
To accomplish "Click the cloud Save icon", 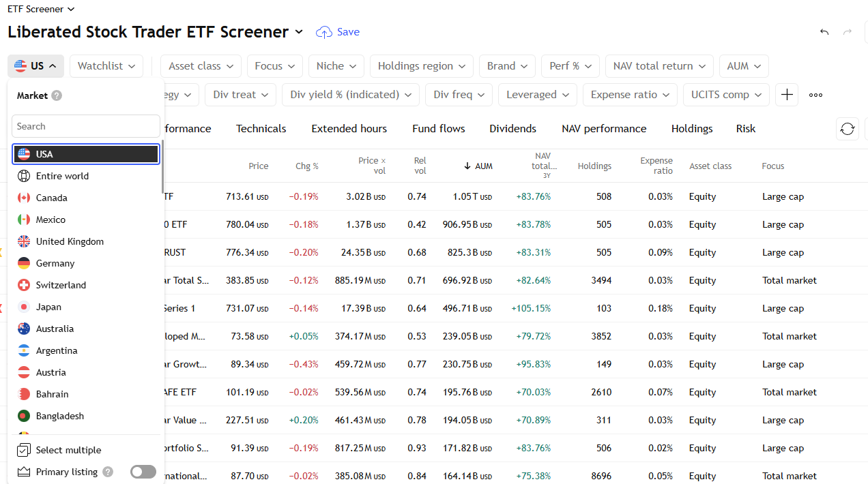I will point(324,32).
